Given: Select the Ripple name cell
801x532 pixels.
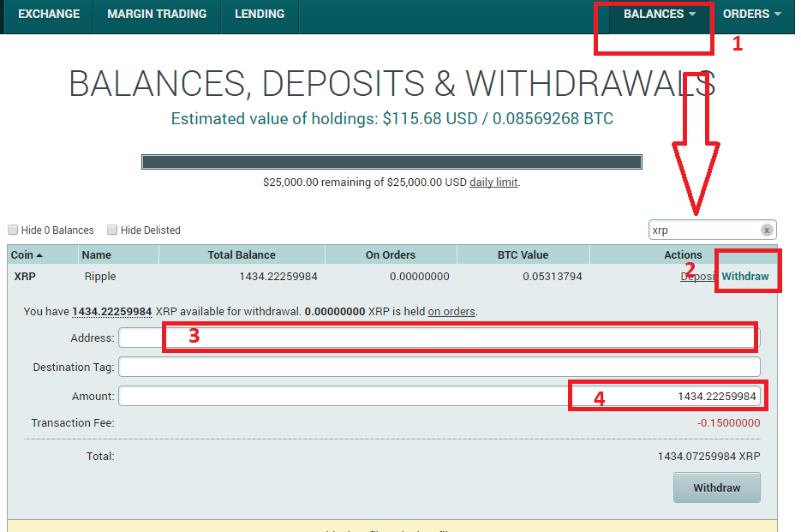Looking at the screenshot, I should click(x=100, y=277).
